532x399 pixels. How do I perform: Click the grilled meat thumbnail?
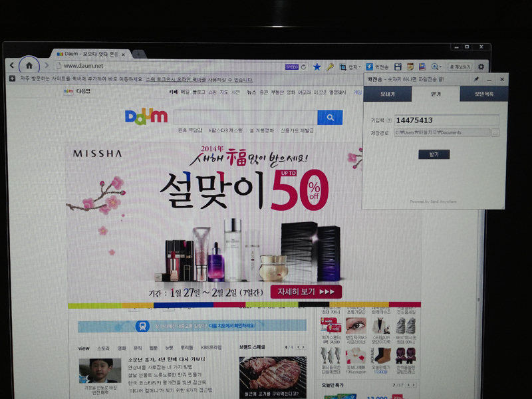coord(273,377)
